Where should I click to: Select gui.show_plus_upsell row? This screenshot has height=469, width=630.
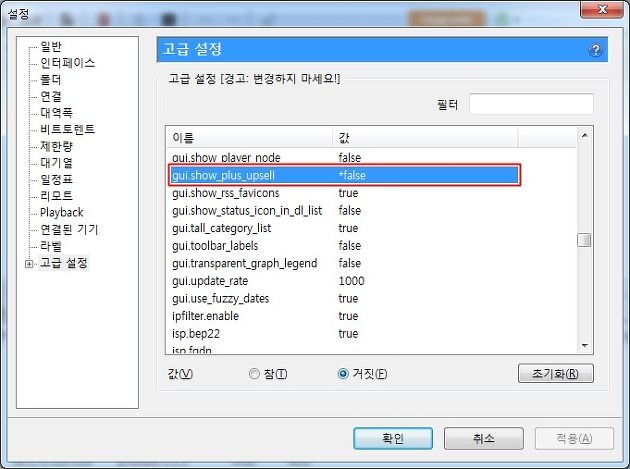pos(344,175)
